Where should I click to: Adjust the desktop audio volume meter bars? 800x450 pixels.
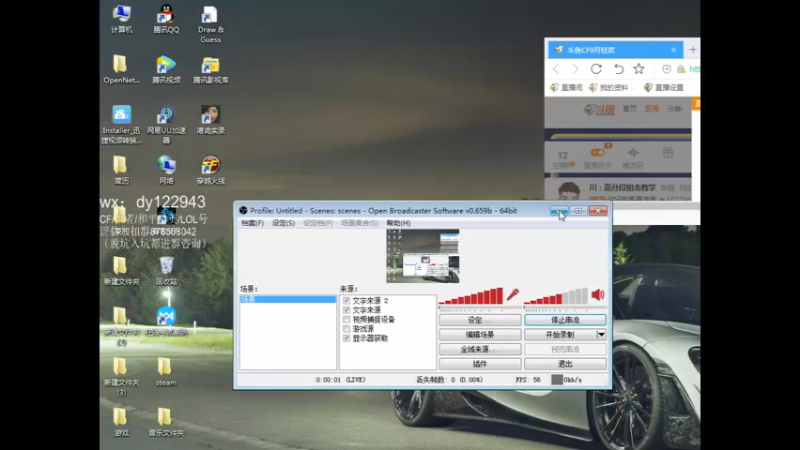556,296
